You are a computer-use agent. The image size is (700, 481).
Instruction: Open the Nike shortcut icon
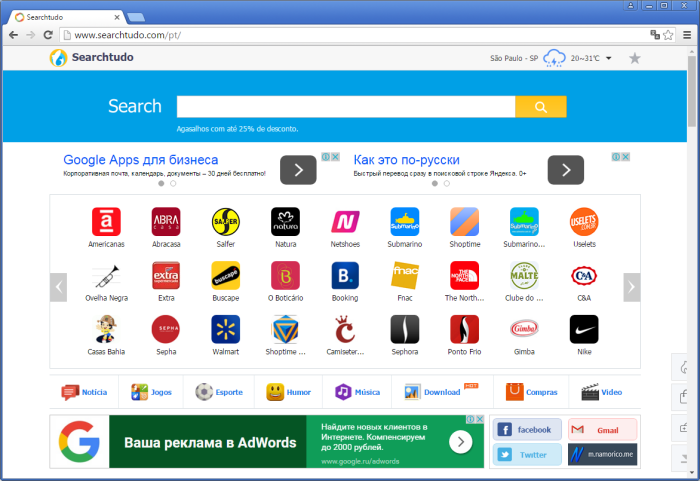click(x=584, y=329)
